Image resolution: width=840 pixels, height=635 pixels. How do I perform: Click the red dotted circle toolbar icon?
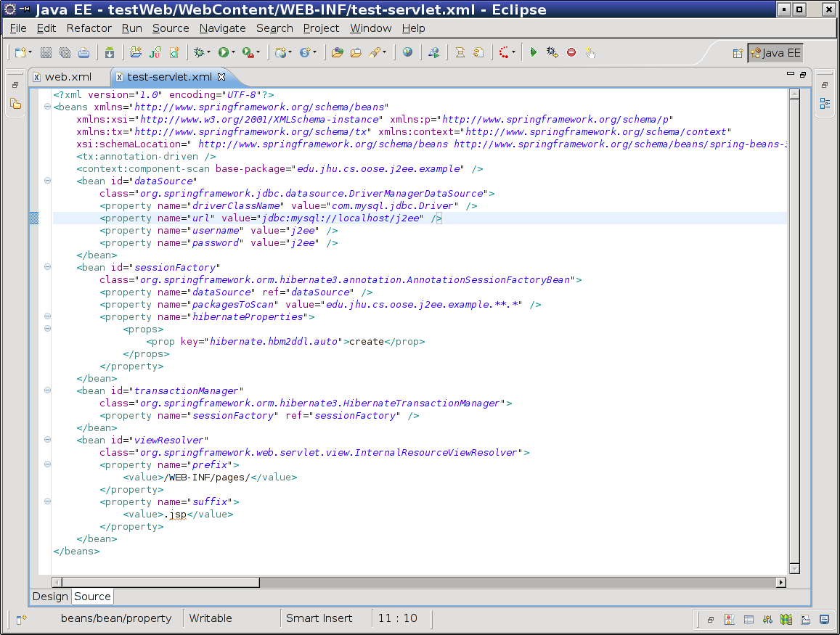point(504,52)
